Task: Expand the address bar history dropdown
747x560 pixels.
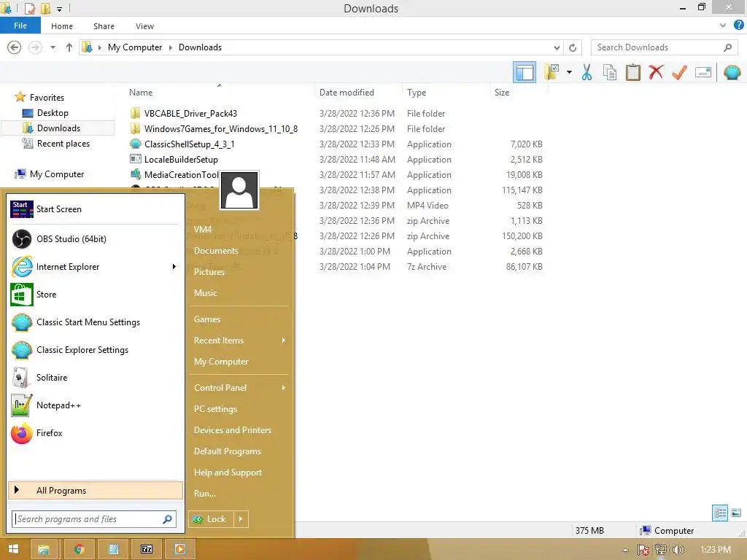Action: (557, 47)
